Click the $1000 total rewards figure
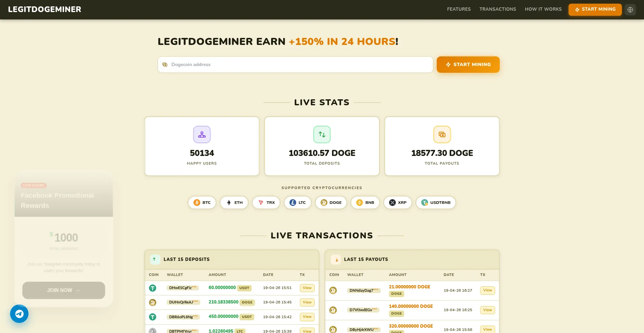Screen dimensions: 644x333 coord(64,237)
